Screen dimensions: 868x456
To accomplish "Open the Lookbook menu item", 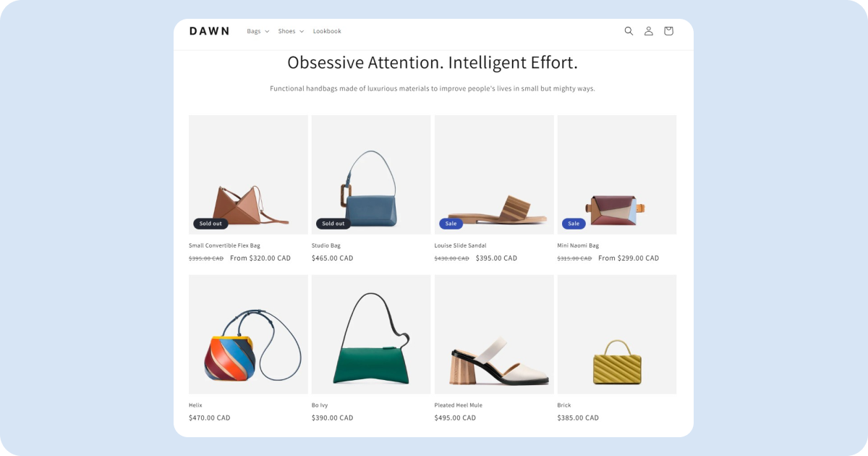I will click(327, 31).
